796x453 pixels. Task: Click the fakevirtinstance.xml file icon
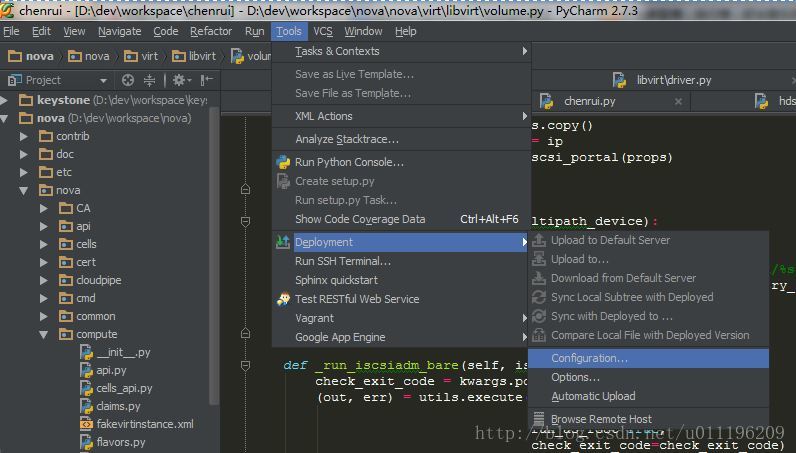tap(86, 424)
